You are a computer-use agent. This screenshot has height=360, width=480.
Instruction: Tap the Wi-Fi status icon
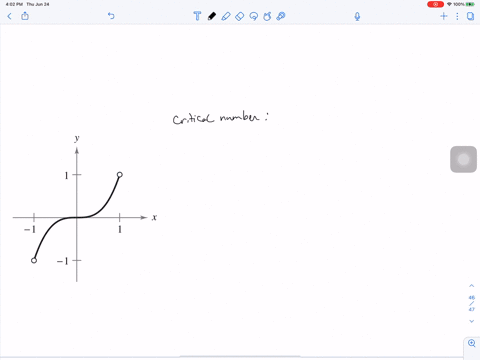[449, 4]
